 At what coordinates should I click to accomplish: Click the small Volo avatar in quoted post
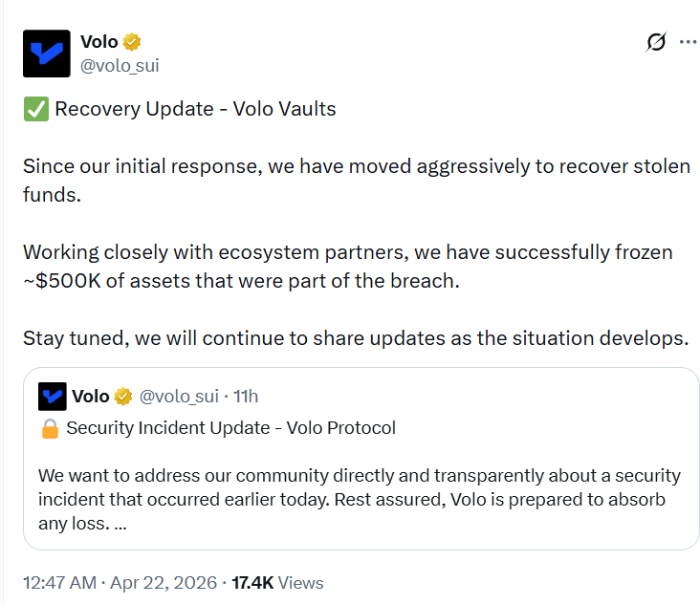click(53, 397)
